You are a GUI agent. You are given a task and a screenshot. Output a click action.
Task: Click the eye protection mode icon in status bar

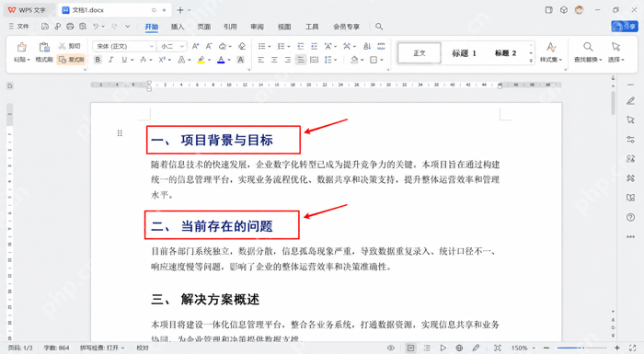click(391, 348)
